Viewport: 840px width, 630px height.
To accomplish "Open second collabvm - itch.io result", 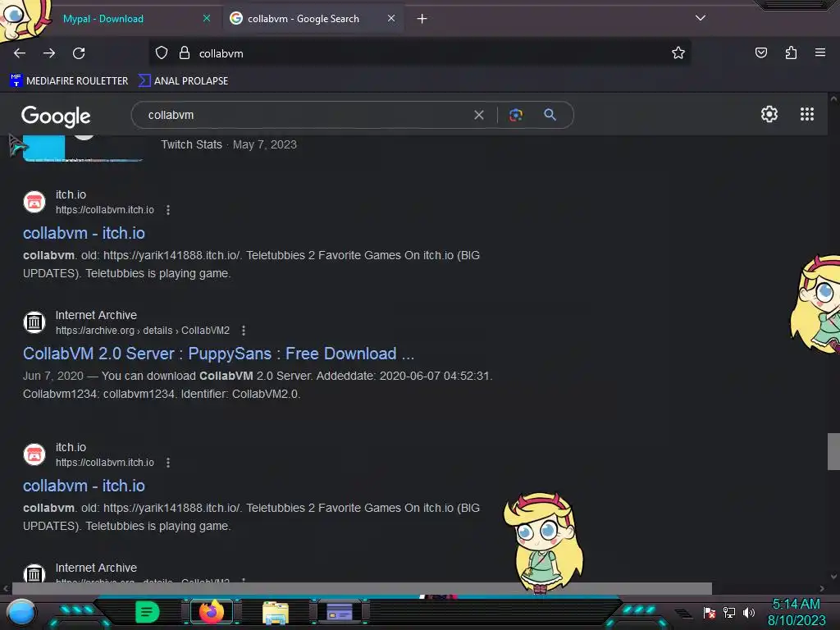I will pyautogui.click(x=84, y=486).
